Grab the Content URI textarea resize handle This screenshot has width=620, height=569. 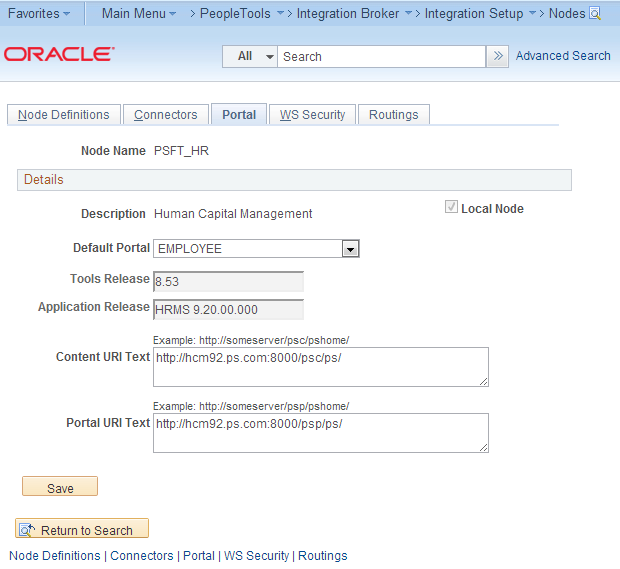pos(483,381)
